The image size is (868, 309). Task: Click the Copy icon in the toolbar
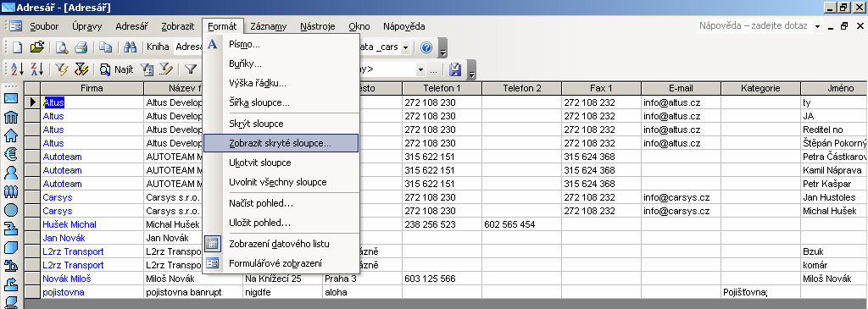coord(105,47)
